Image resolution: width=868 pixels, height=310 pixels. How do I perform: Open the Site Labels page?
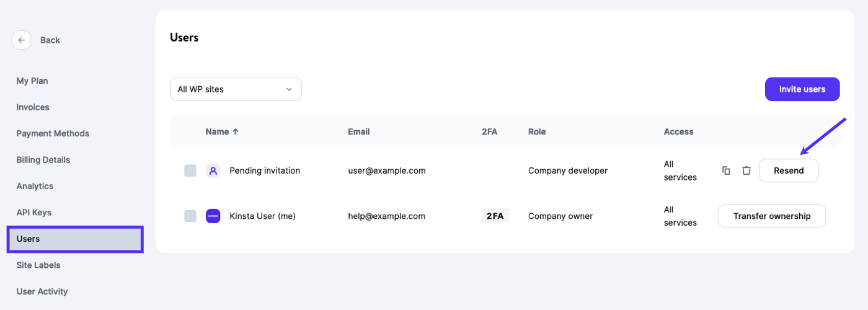pyautogui.click(x=38, y=265)
